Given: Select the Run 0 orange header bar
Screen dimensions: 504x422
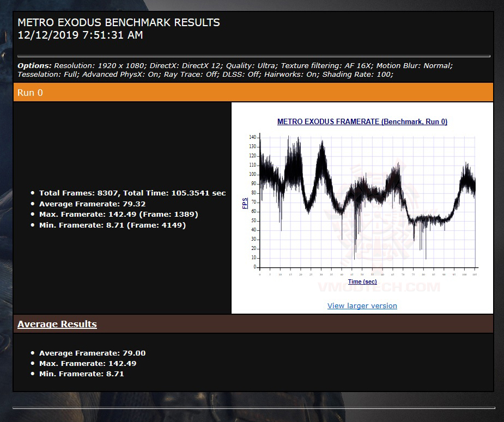Looking at the screenshot, I should (253, 92).
